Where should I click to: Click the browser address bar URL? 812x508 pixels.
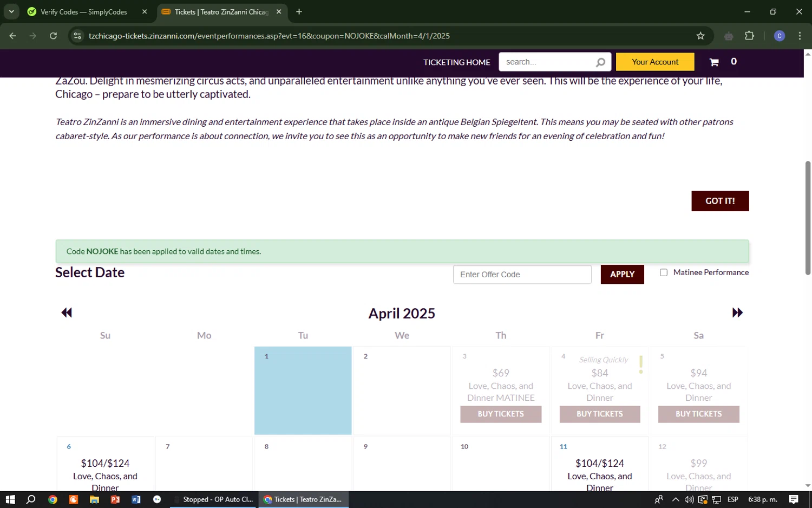269,36
